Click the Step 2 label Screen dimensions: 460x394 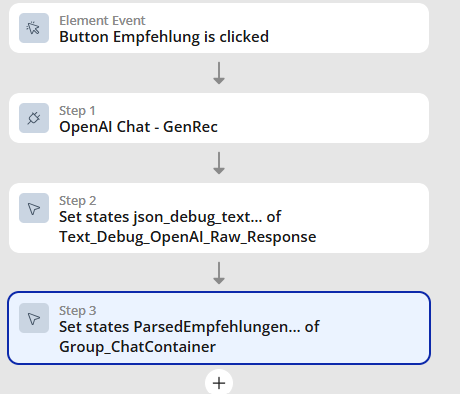pyautogui.click(x=78, y=201)
